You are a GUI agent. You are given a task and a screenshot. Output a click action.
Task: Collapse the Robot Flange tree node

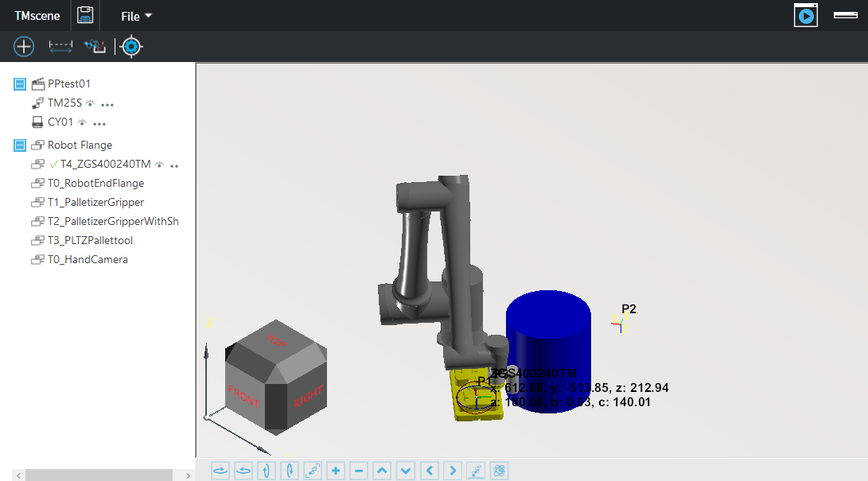pos(20,145)
